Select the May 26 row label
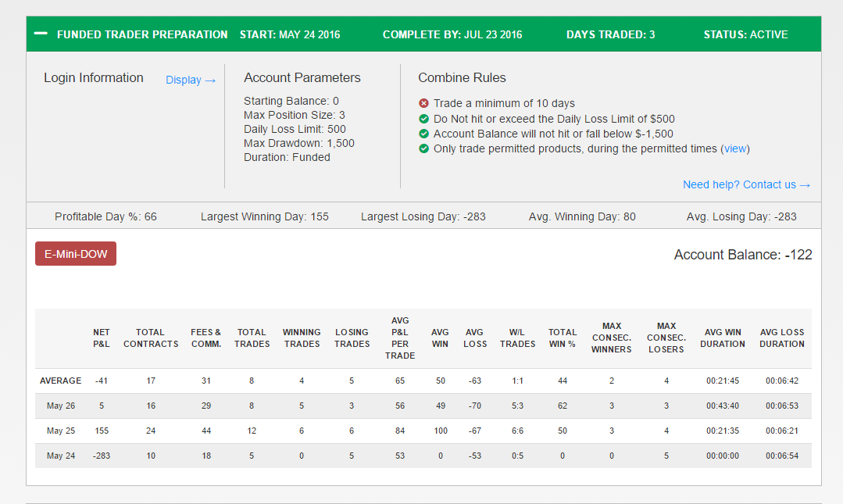 click(61, 406)
